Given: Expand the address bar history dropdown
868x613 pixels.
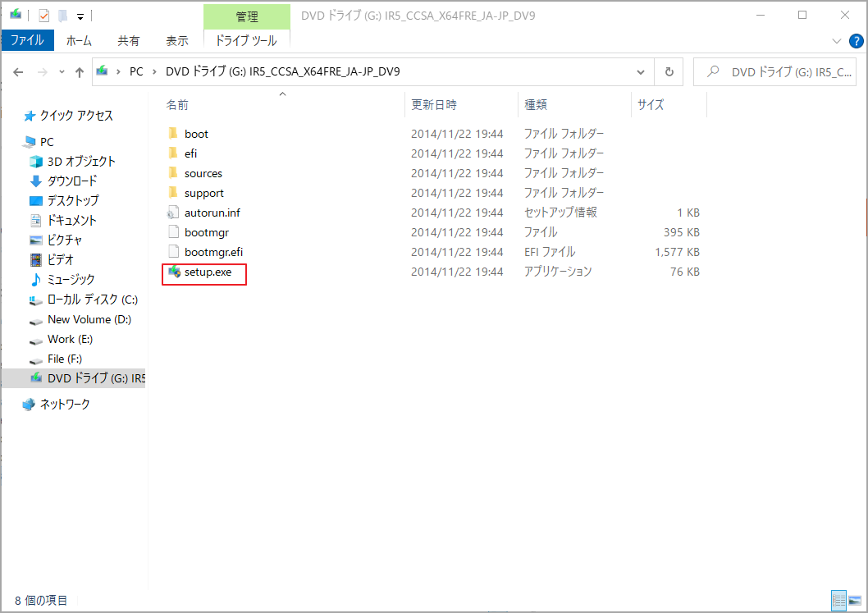Looking at the screenshot, I should [641, 72].
